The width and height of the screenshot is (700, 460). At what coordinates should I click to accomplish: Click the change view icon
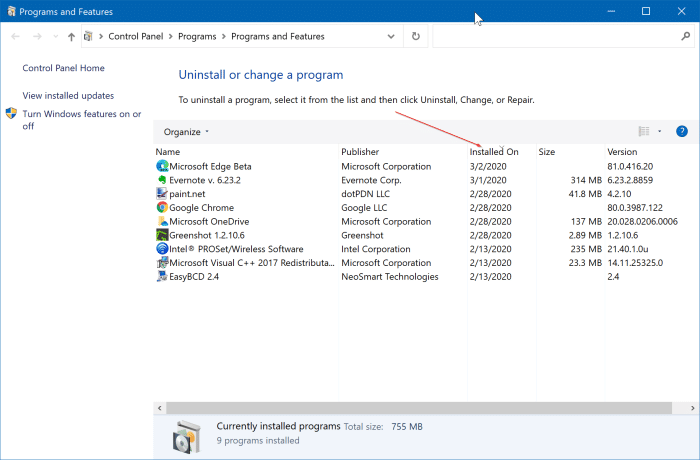pos(644,131)
